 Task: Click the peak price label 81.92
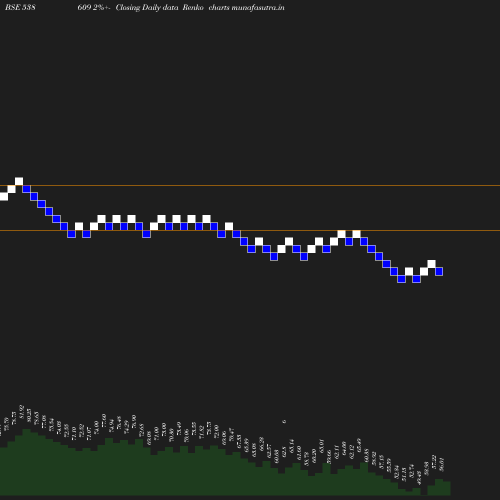[22, 412]
